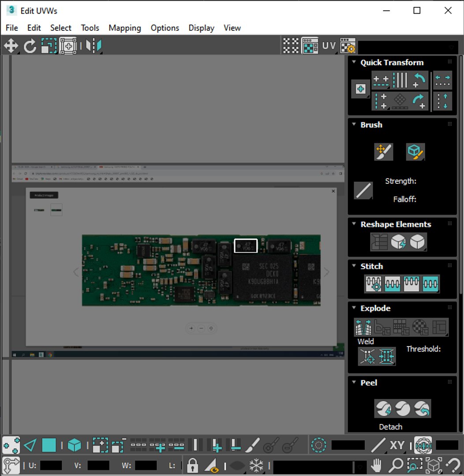Click Reset Peel icon with return arrow
This screenshot has width=464, height=476.
click(x=422, y=409)
